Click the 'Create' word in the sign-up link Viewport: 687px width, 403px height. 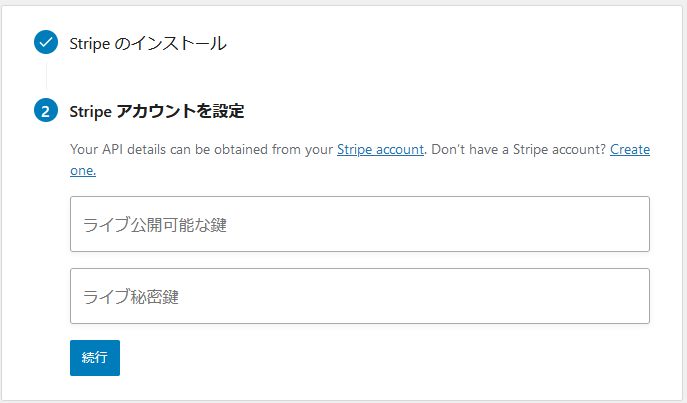click(x=630, y=149)
